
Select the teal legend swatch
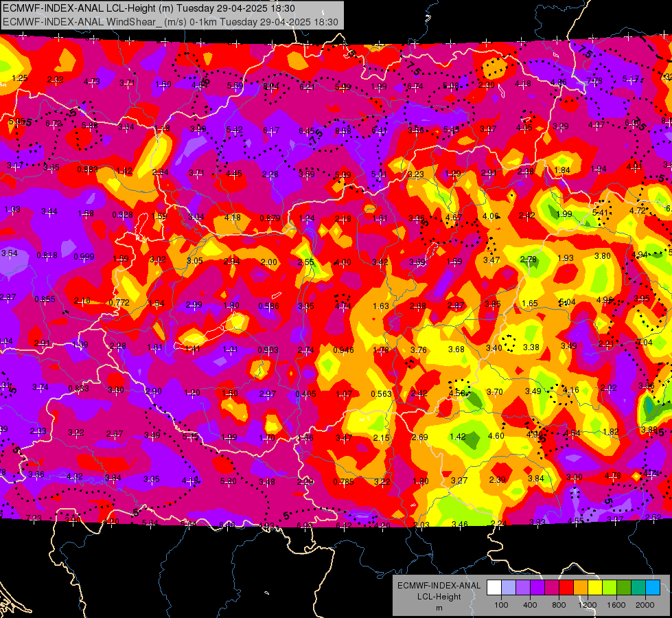coord(638,588)
